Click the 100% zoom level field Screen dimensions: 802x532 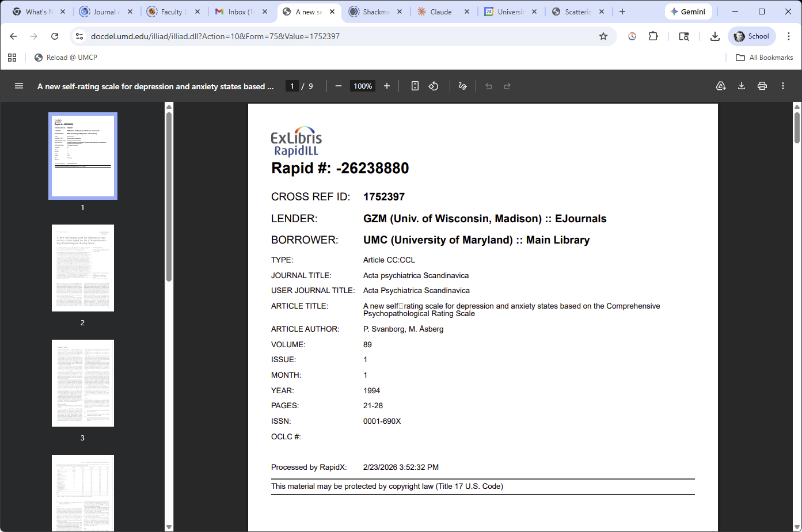(x=363, y=86)
